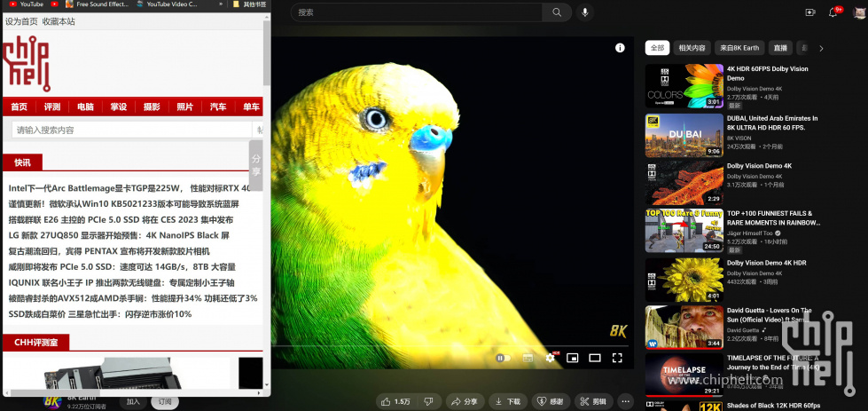The height and width of the screenshot is (411, 868).
Task: Open 4K HDR 60FPS Dolby Vision Demo thumbnail
Action: 684,86
